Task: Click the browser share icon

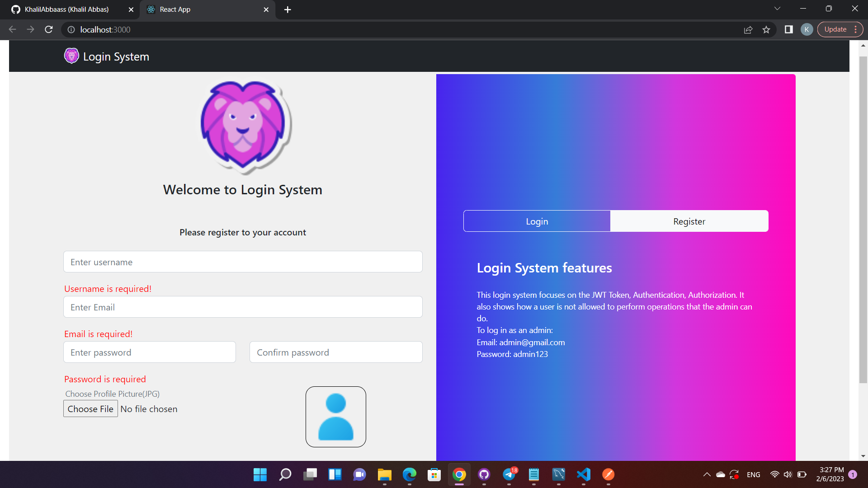Action: click(x=748, y=29)
